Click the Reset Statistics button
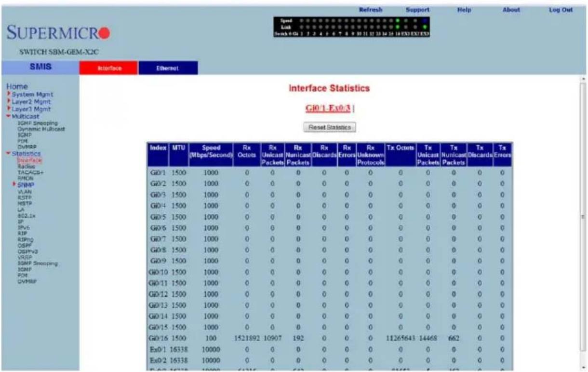This screenshot has height=372, width=588. point(330,127)
